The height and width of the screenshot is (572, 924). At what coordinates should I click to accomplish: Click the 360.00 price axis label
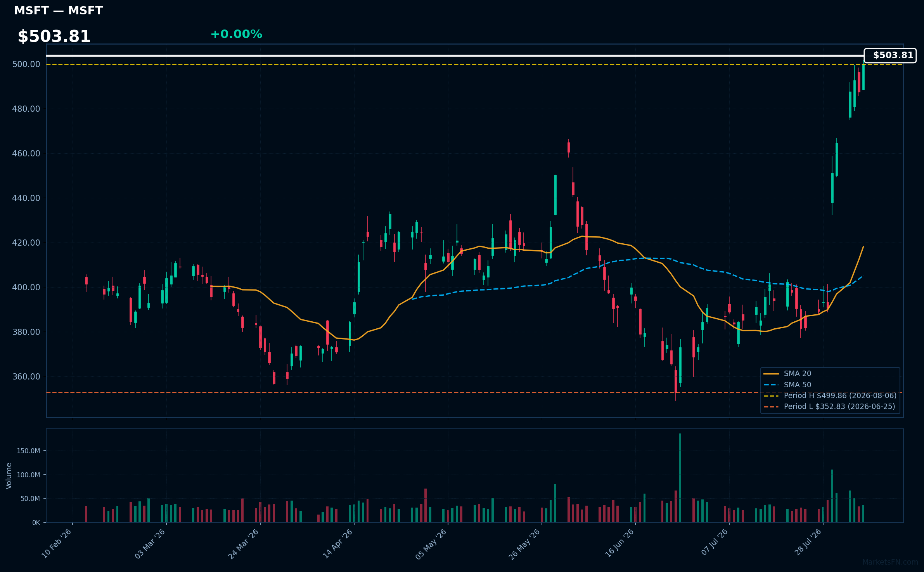[x=26, y=377]
